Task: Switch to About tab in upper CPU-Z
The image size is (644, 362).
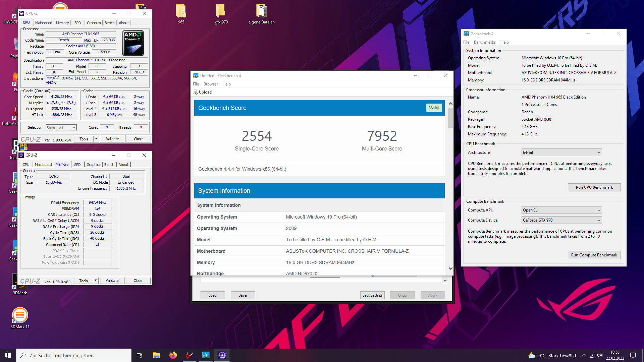Action: point(124,23)
